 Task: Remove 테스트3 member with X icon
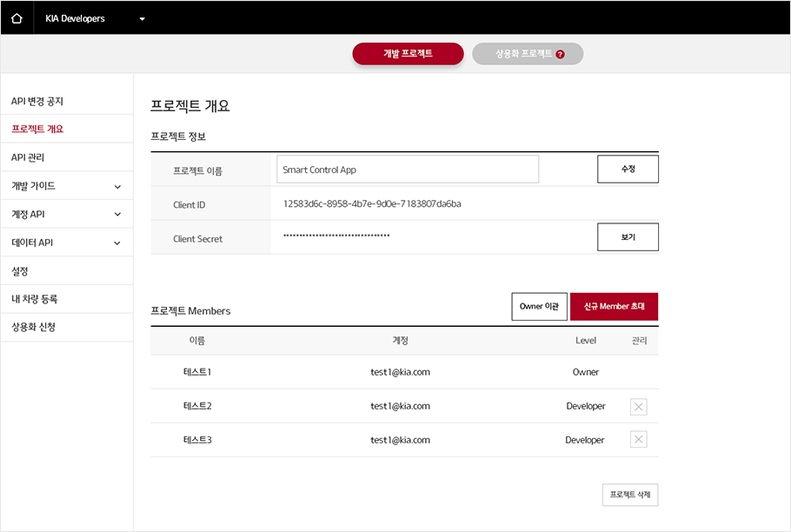click(x=638, y=440)
